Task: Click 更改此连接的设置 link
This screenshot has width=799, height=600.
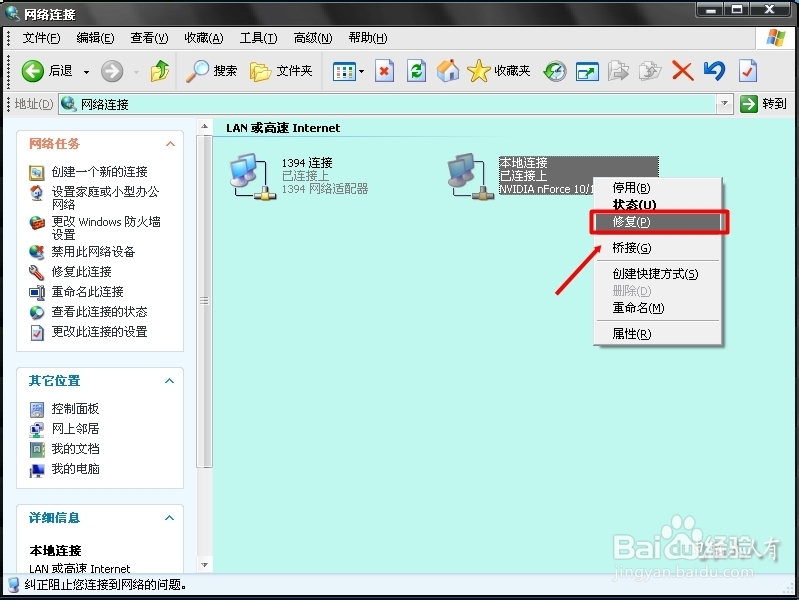Action: [x=99, y=332]
